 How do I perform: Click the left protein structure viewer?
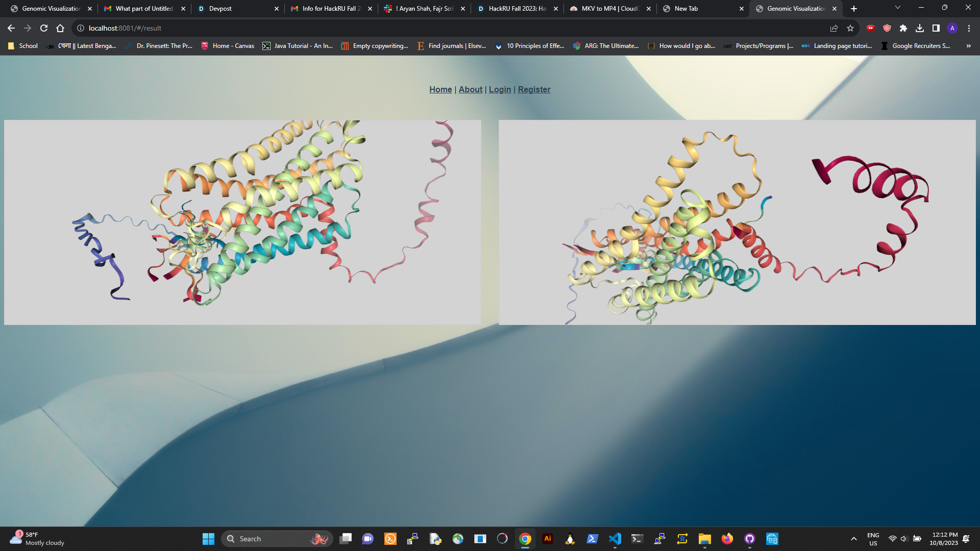coord(242,222)
